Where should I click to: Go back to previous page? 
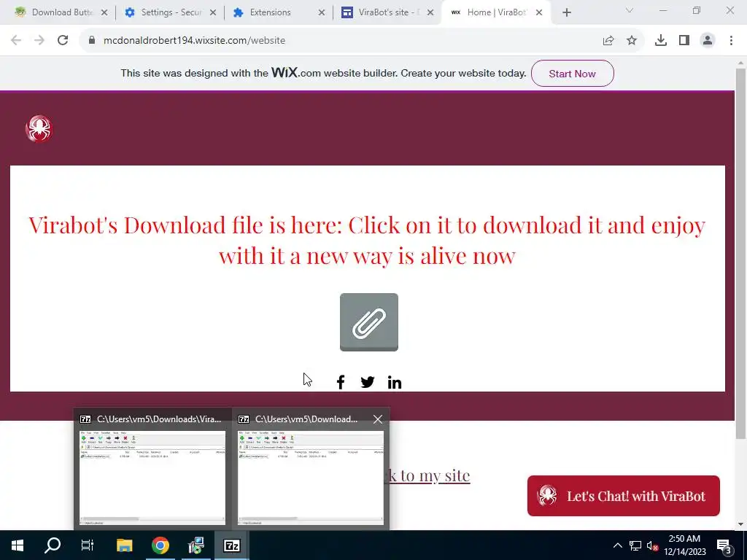click(16, 41)
